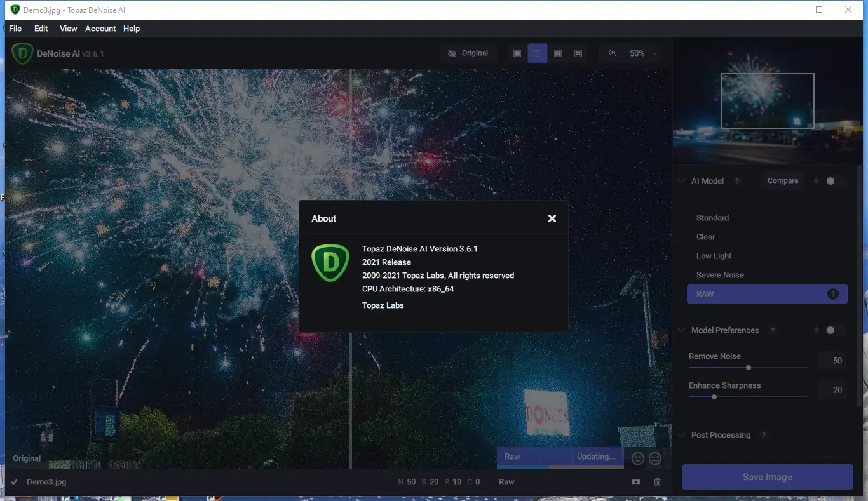Open the RAW model help icon
The image size is (868, 501).
(x=832, y=294)
